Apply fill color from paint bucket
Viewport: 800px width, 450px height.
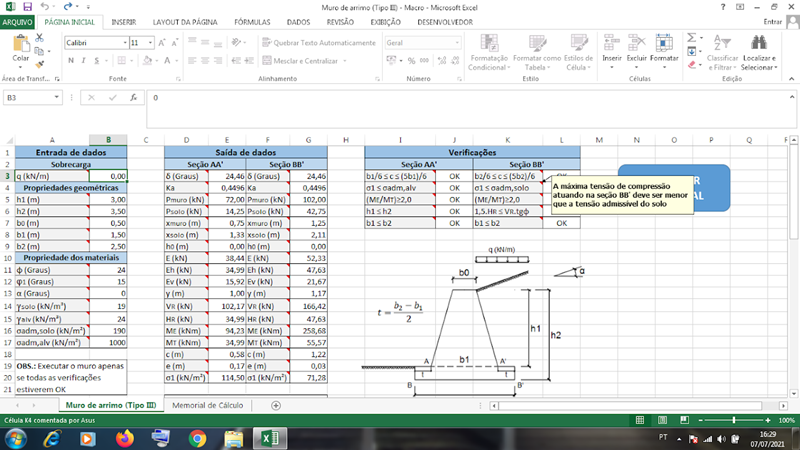pyautogui.click(x=147, y=61)
